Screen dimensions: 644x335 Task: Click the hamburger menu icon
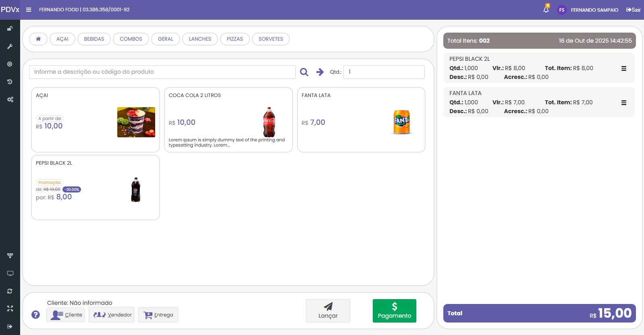(29, 10)
